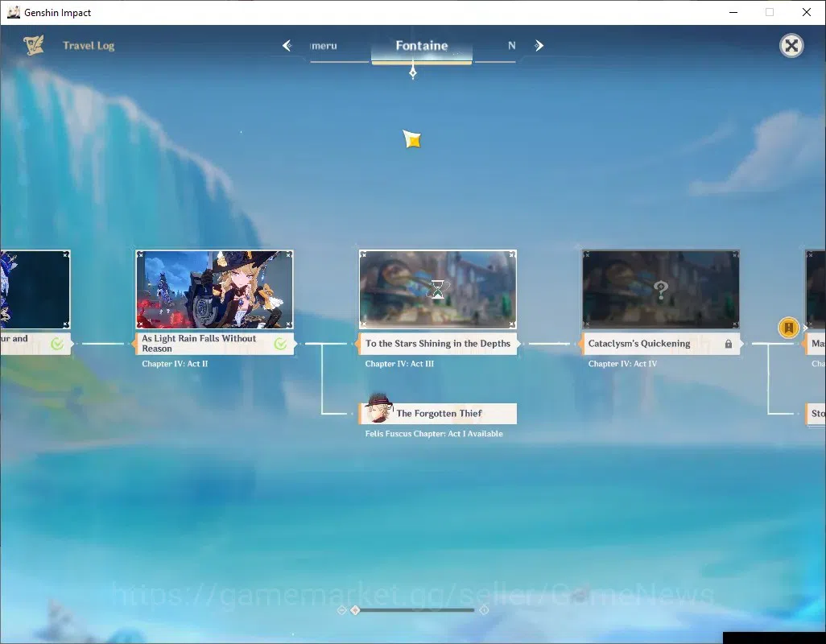Screen dimensions: 826x644
Task: Click the Chapter IV: Act III caption
Action: click(x=399, y=364)
